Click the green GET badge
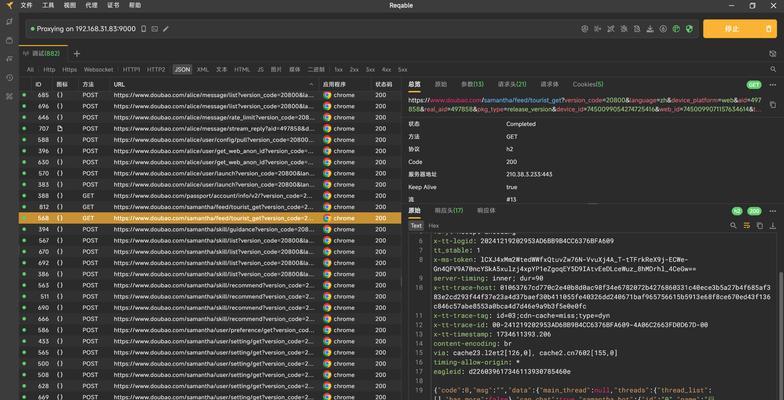 pos(754,85)
